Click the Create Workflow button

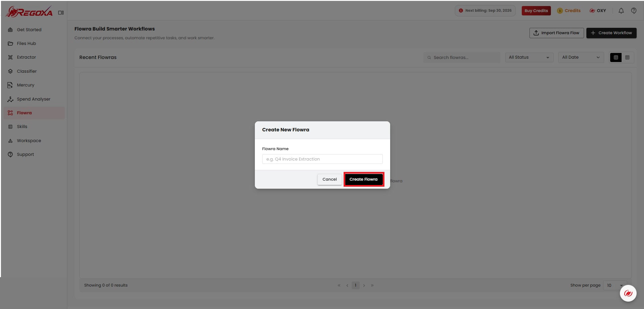pyautogui.click(x=611, y=33)
